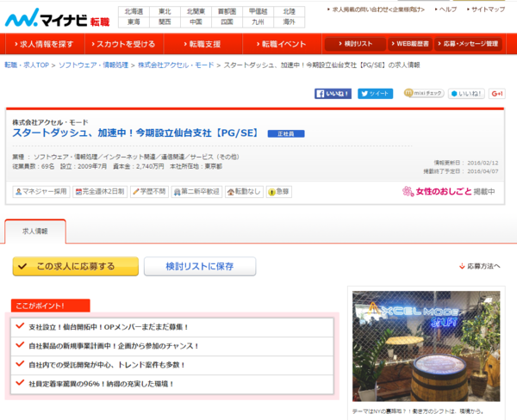Viewport: 517px width, 420px height.
Task: Click the Twitter ツイート button
Action: (375, 94)
